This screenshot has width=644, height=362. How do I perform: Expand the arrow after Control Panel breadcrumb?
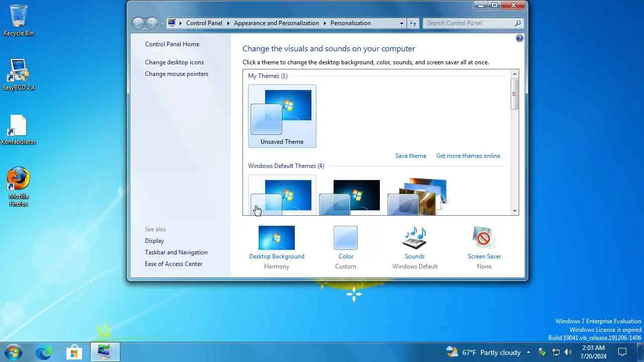228,23
